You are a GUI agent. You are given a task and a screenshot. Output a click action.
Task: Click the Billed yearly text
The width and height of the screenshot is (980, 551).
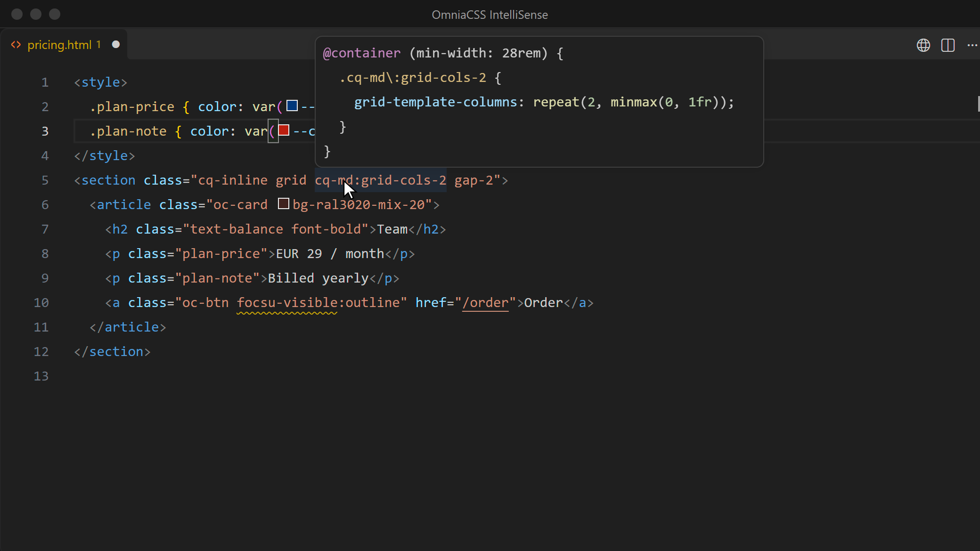click(318, 278)
